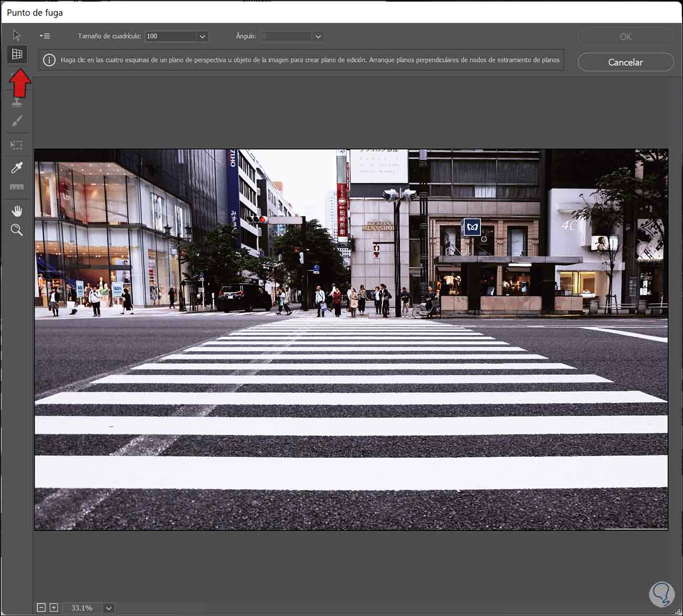Zoom in using the plus button
The width and height of the screenshot is (683, 616).
tap(54, 608)
